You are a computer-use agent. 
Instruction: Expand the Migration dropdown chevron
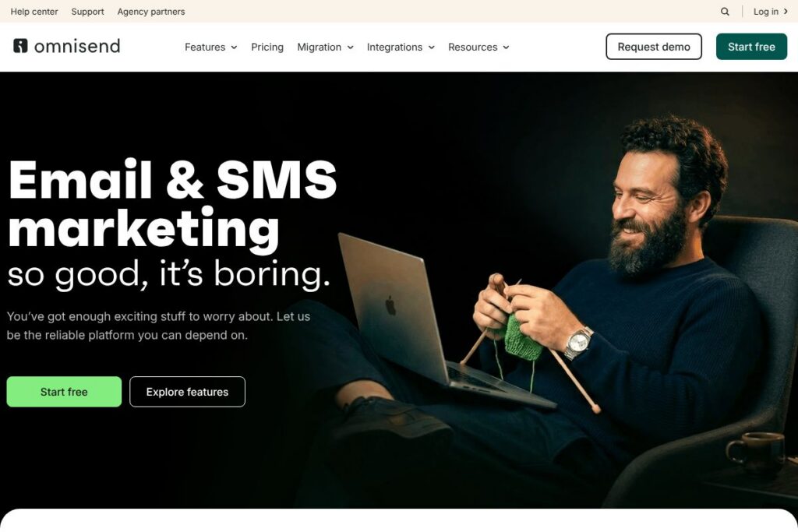tap(350, 48)
